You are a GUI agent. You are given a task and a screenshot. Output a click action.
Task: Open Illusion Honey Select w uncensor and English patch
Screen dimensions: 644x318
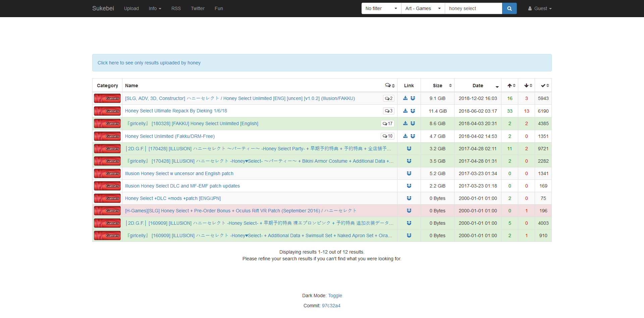point(179,173)
